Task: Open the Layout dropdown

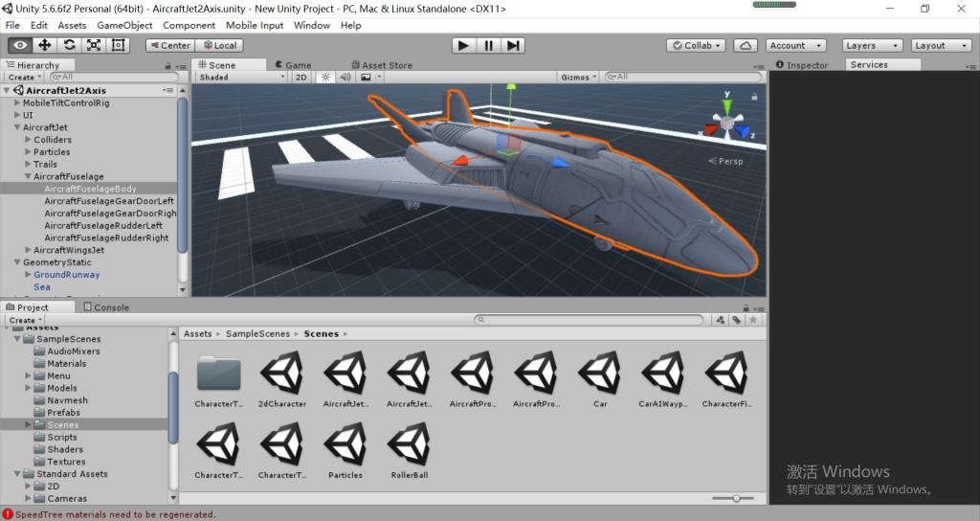Action: [941, 46]
